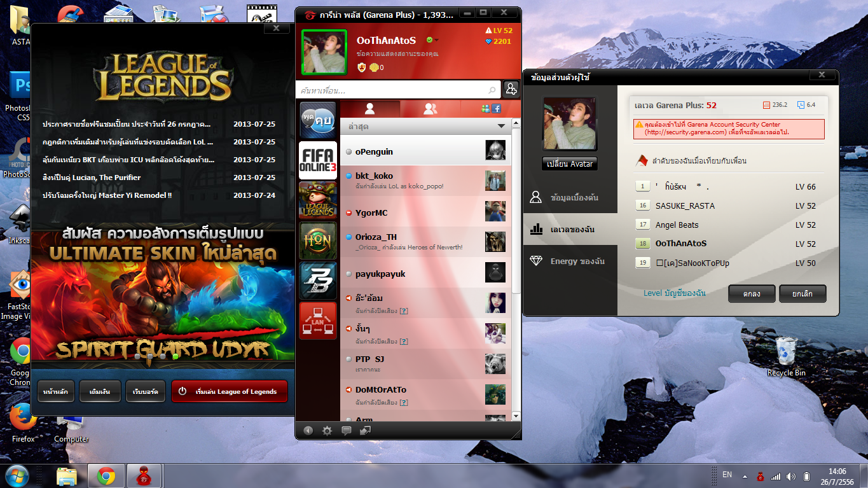
Task: Open the Master Yi Remodel news item
Action: 107,195
